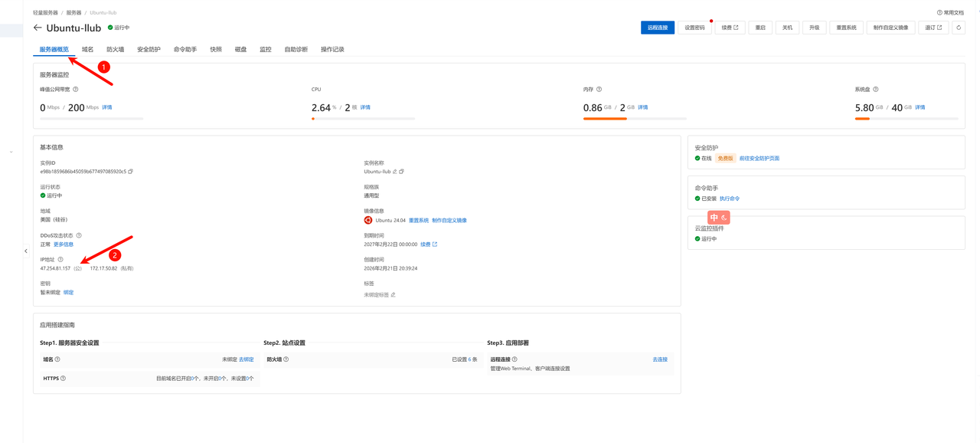The height and width of the screenshot is (443, 980).
Task: Open 详情 for CPU usage
Action: (x=365, y=108)
